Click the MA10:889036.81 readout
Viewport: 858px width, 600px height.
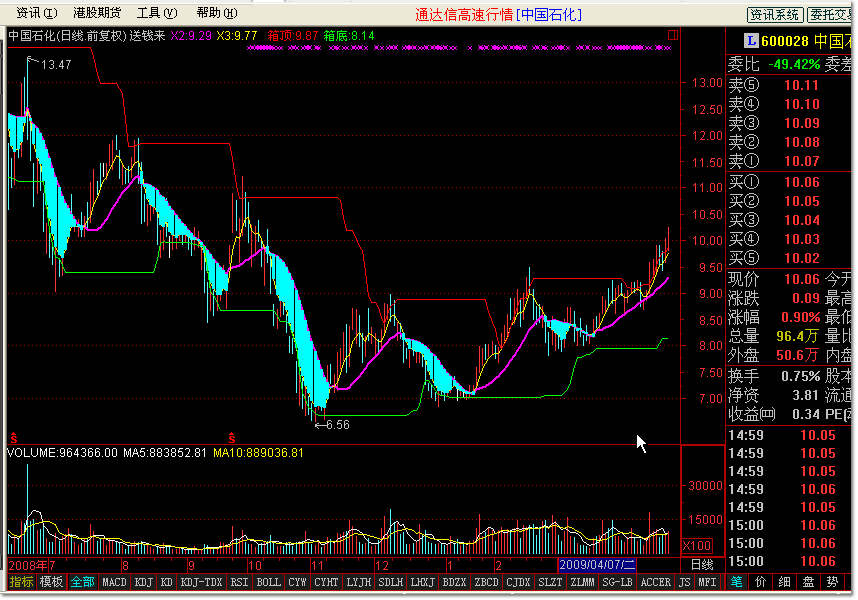(258, 453)
